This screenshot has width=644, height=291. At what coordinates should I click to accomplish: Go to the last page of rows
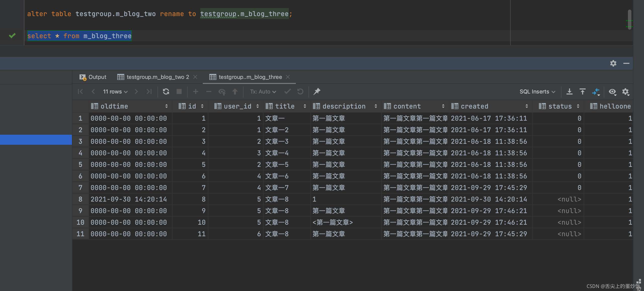149,91
